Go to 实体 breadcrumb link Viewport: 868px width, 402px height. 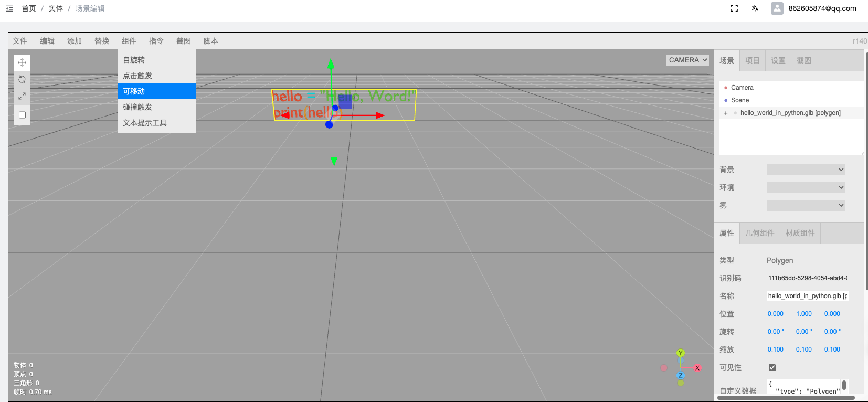(56, 8)
